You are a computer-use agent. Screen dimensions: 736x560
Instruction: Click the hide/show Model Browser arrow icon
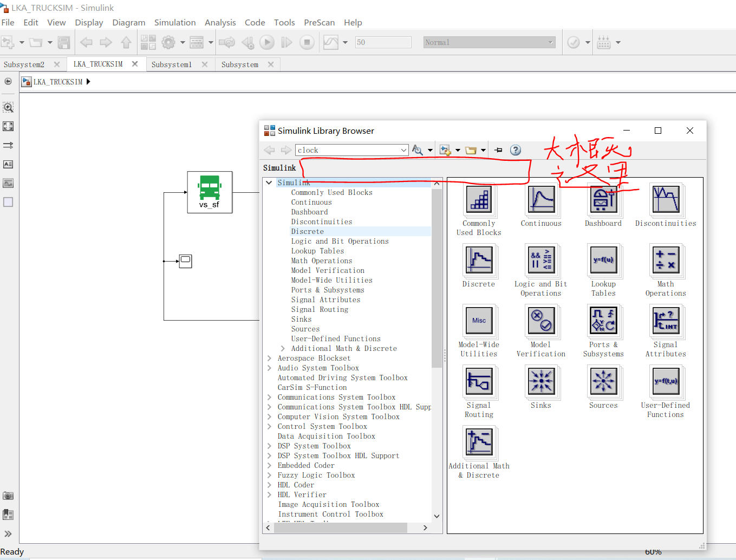click(8, 82)
